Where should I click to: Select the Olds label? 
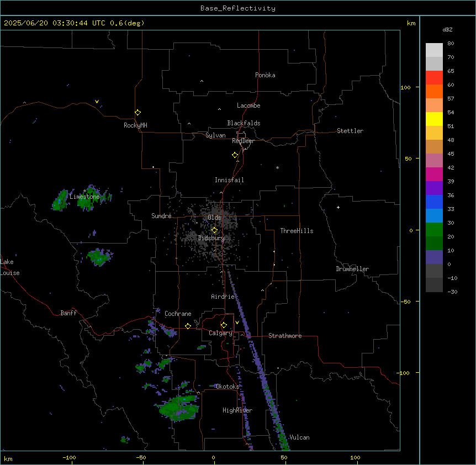coord(214,218)
